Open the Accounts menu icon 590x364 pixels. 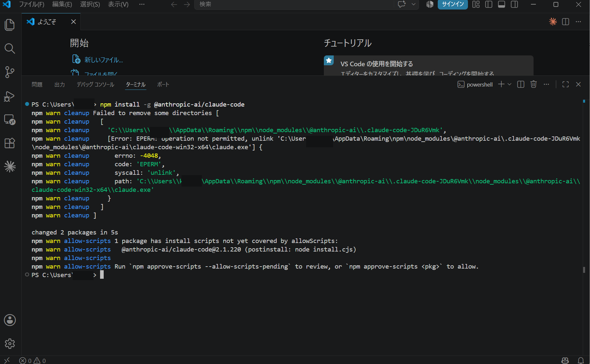coord(10,320)
